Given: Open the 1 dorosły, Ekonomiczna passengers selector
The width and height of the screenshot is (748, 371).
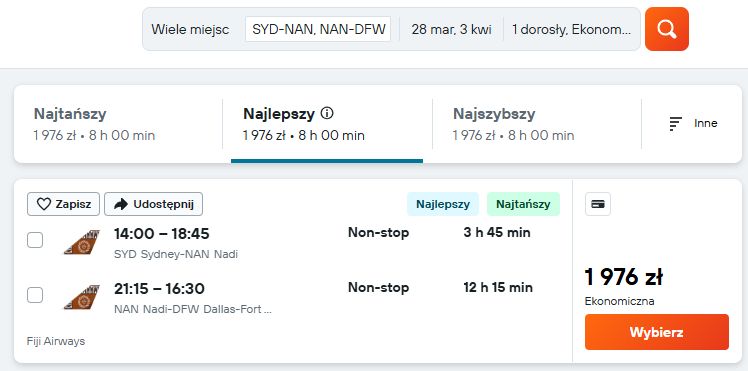Looking at the screenshot, I should point(571,29).
